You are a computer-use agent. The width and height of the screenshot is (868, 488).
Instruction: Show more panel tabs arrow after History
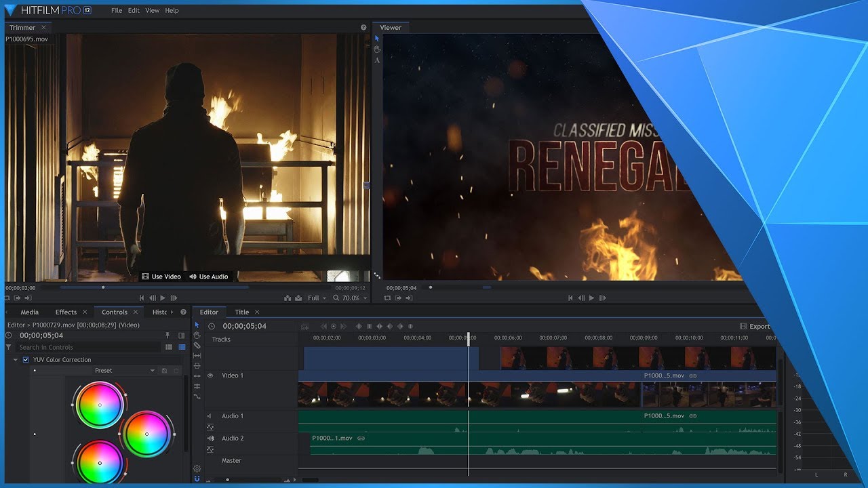(x=172, y=312)
